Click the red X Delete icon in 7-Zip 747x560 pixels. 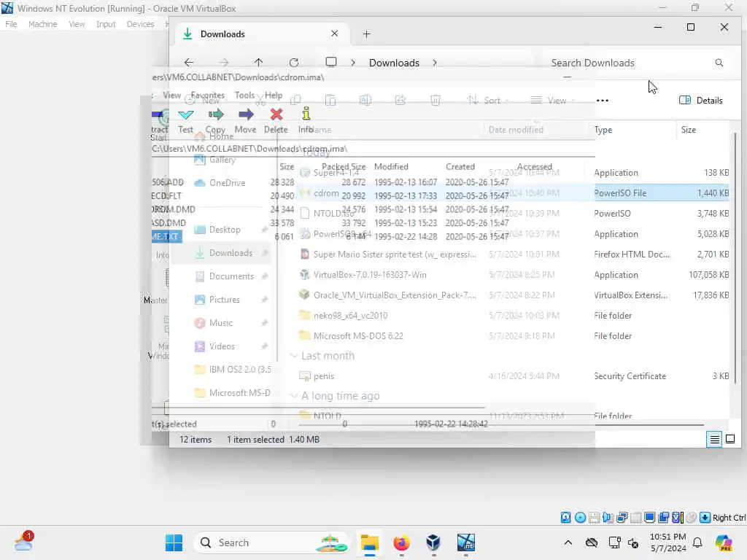(x=276, y=114)
